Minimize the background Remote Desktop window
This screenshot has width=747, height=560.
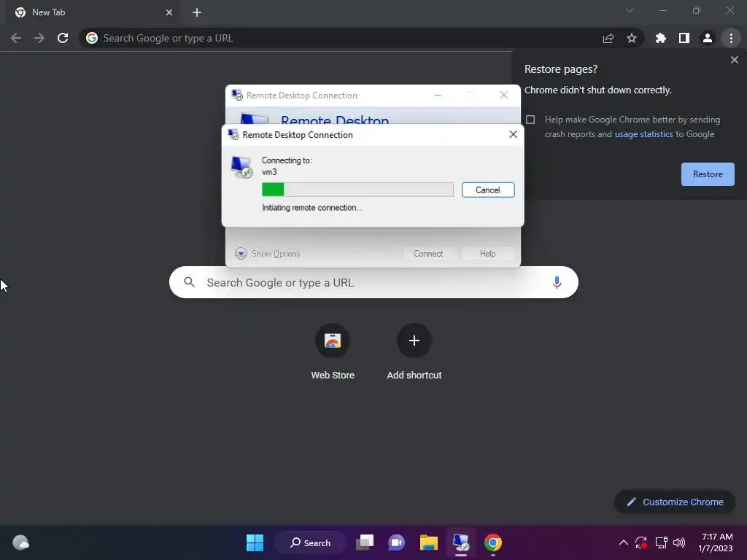[438, 96]
